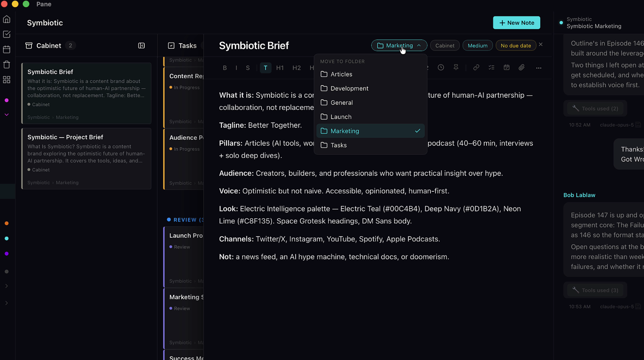Create a New Note
The image size is (644, 360).
516,23
